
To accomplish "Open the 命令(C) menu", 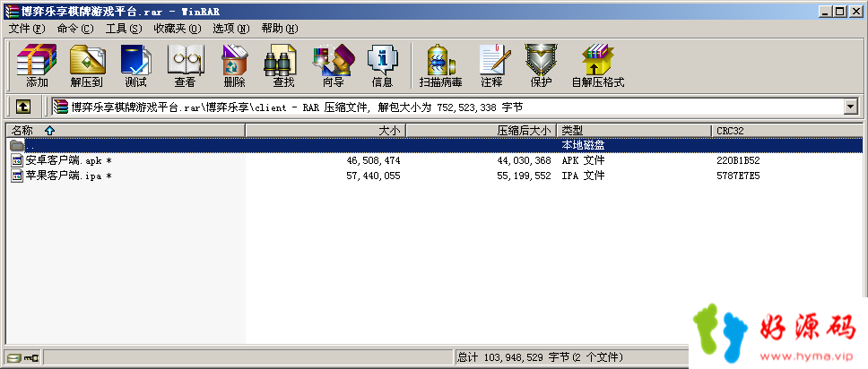I will coord(76,29).
